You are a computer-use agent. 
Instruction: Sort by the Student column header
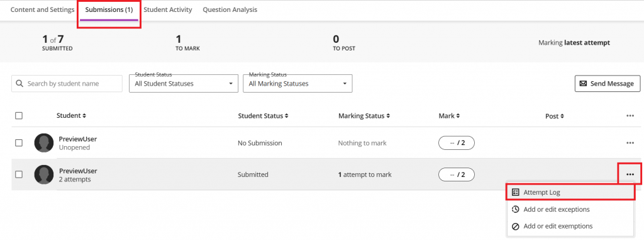[x=72, y=116]
